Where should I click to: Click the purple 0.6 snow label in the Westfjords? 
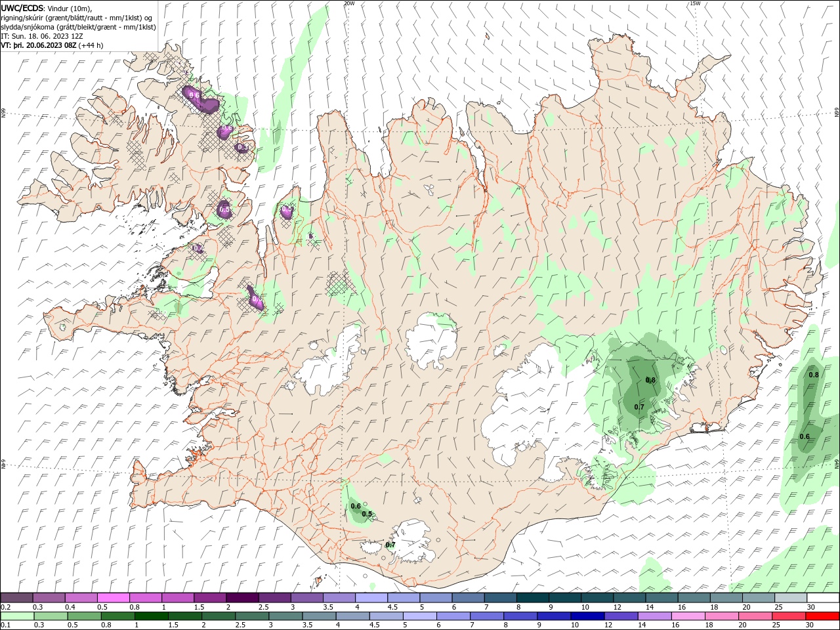click(194, 95)
